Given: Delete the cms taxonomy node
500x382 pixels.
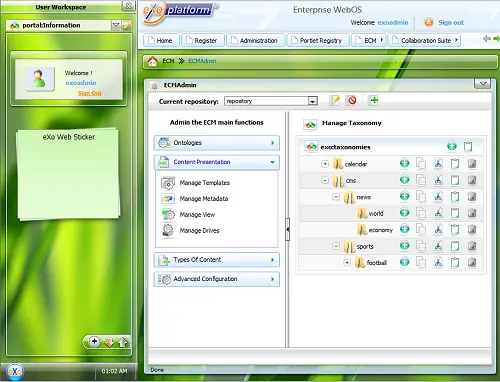Looking at the screenshot, I should click(x=472, y=180).
